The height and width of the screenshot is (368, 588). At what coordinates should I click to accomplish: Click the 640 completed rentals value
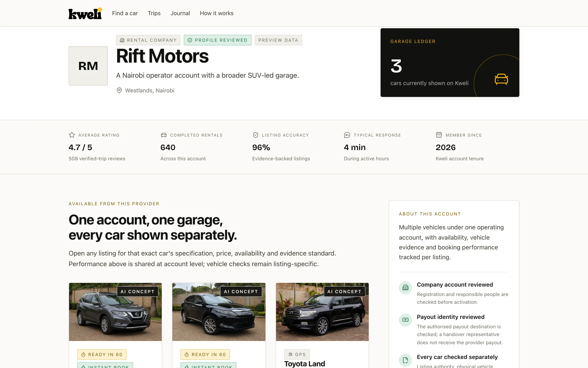point(168,147)
